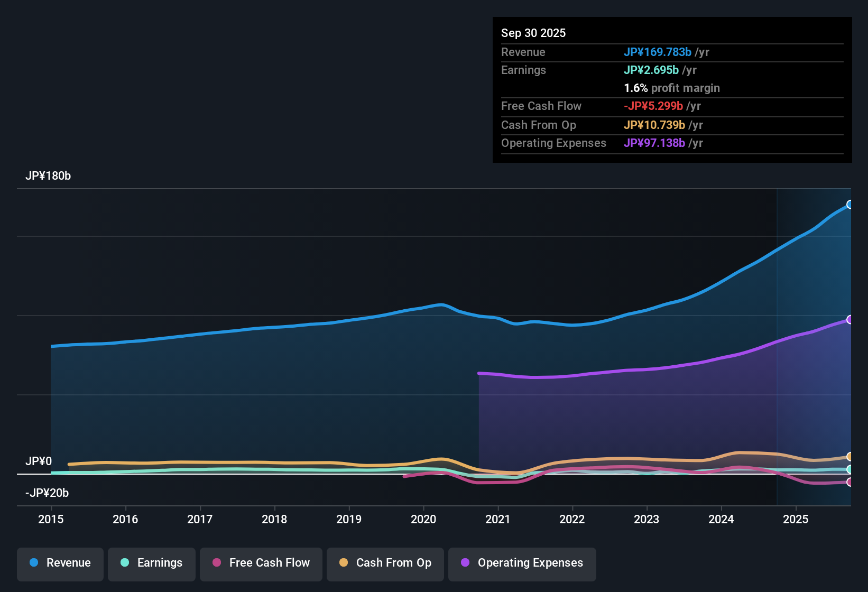Screen dimensions: 868x592
Task: Click the Free Cash Flow endpoint marker
Action: pos(850,482)
